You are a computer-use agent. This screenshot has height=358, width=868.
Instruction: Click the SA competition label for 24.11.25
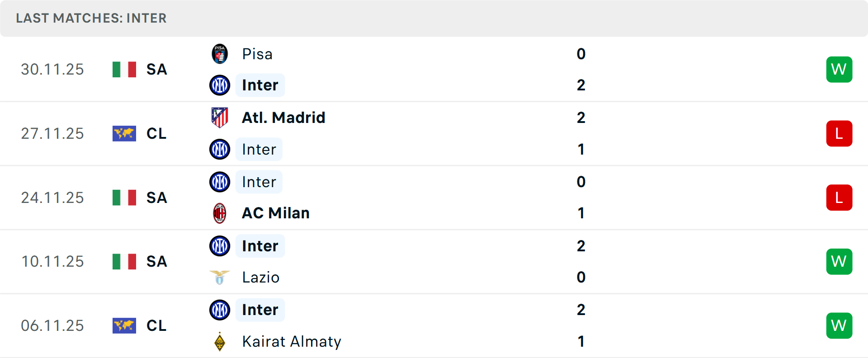pos(156,198)
